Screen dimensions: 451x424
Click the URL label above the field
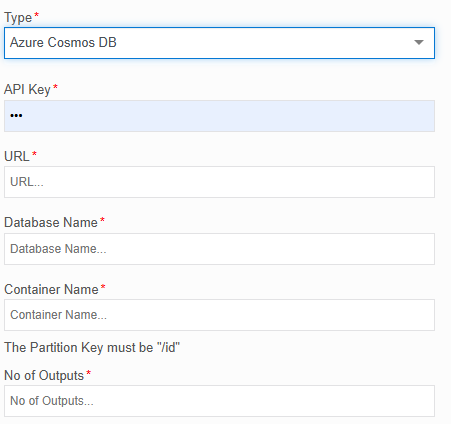click(x=17, y=156)
